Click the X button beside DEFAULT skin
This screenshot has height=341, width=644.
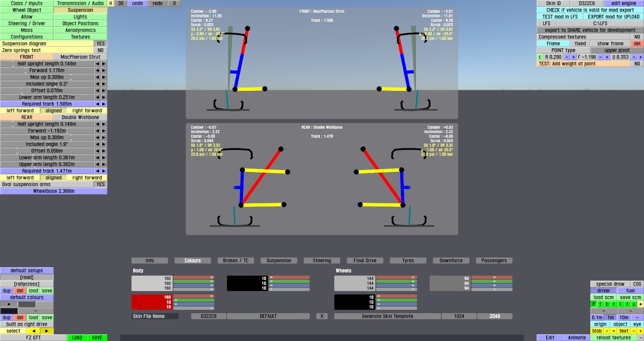pos(322,316)
